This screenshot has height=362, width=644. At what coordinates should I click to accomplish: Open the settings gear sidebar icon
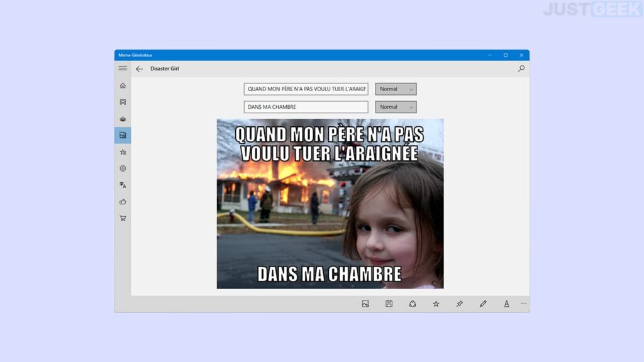click(123, 168)
